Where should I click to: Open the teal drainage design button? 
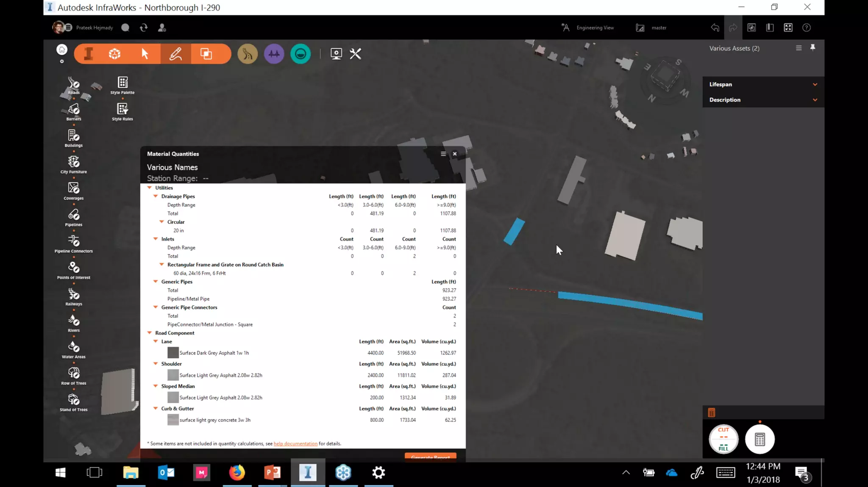click(x=300, y=54)
